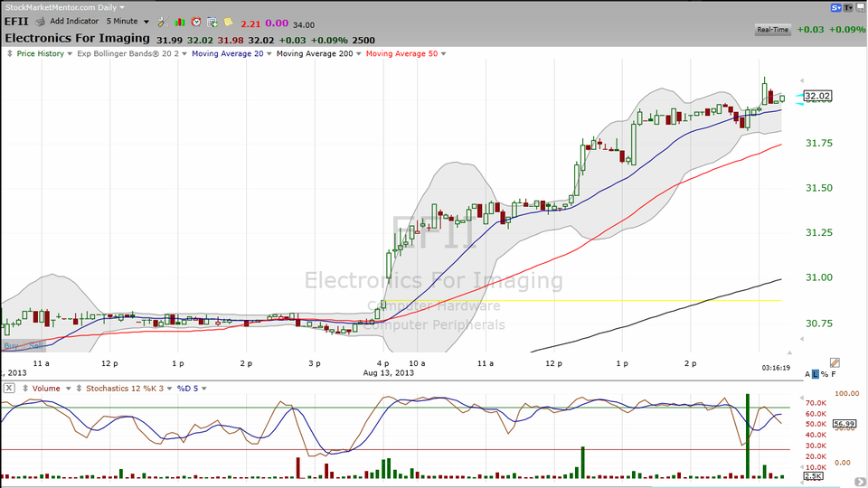This screenshot has width=868, height=488.
Task: Click the 2.5K volume value label
Action: coord(813,476)
